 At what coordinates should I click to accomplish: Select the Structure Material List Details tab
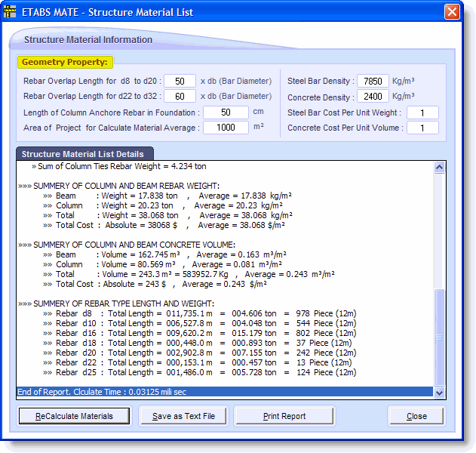(x=83, y=154)
